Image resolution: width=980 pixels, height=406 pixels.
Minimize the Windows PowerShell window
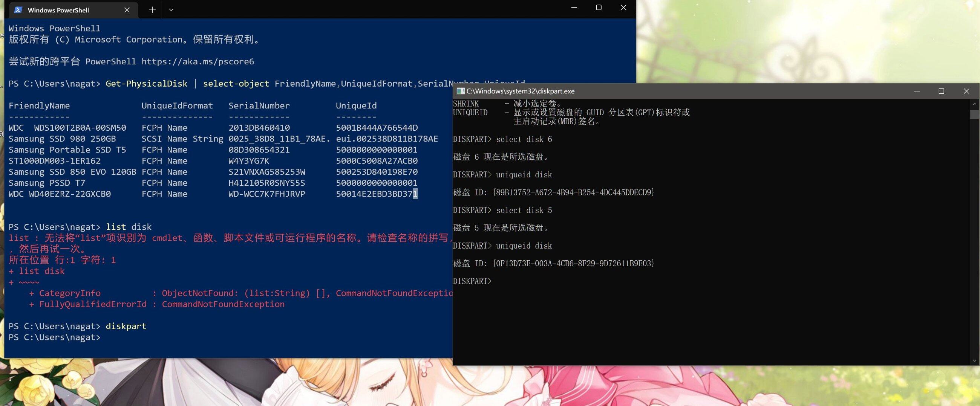pyautogui.click(x=574, y=8)
